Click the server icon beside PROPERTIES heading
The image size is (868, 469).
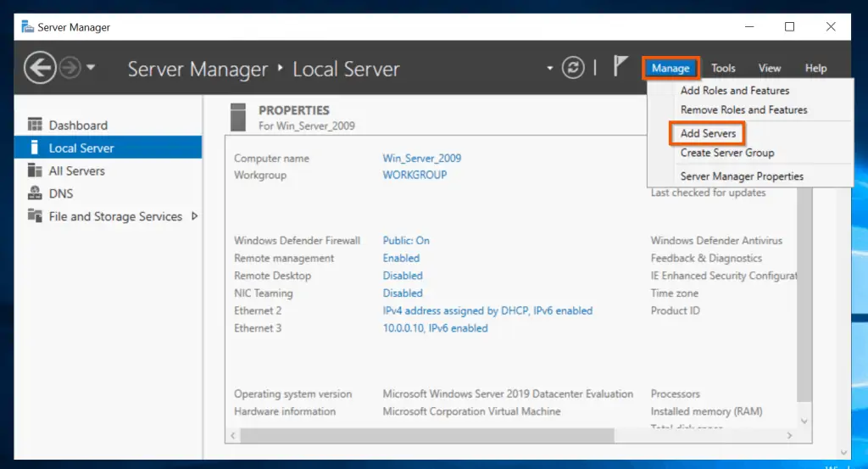pyautogui.click(x=238, y=117)
